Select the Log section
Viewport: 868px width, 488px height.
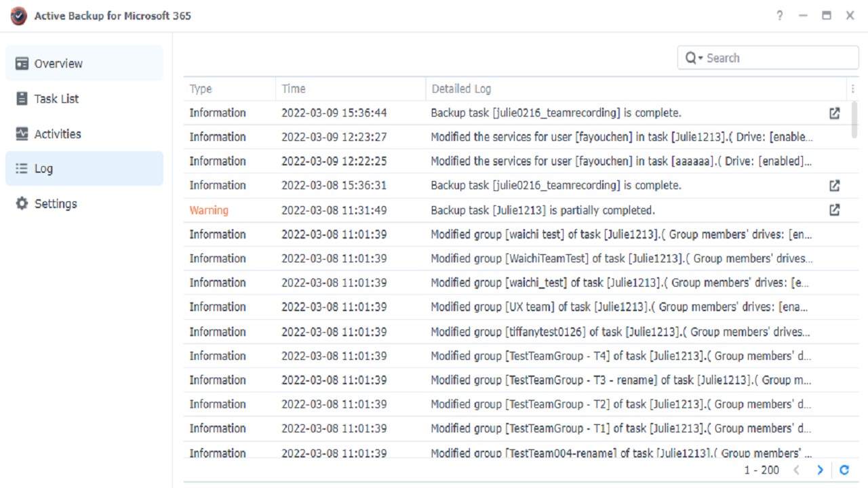(x=84, y=169)
